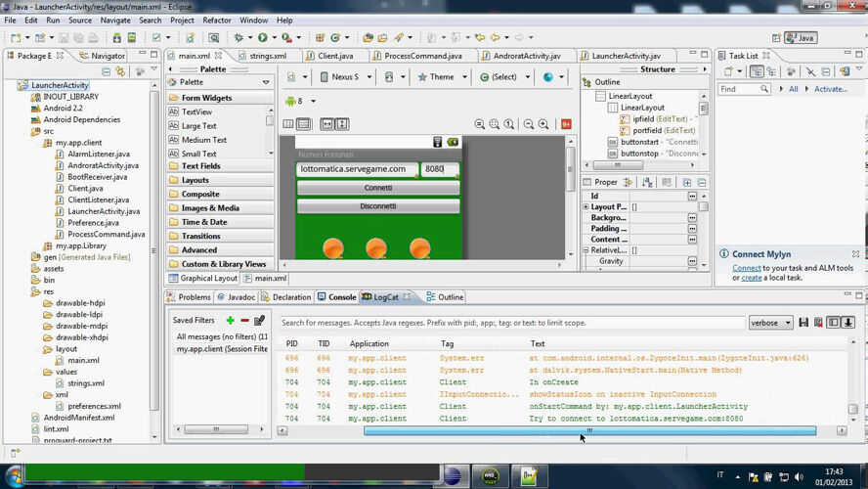Click the LogCat message search field
Viewport: 868px width, 489px height.
(x=508, y=323)
